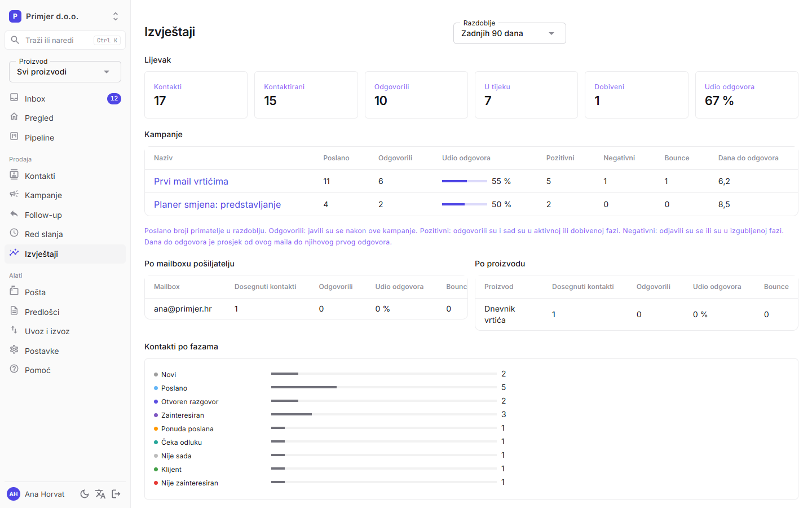
Task: Open the Razdoblje period dropdown
Action: click(509, 33)
